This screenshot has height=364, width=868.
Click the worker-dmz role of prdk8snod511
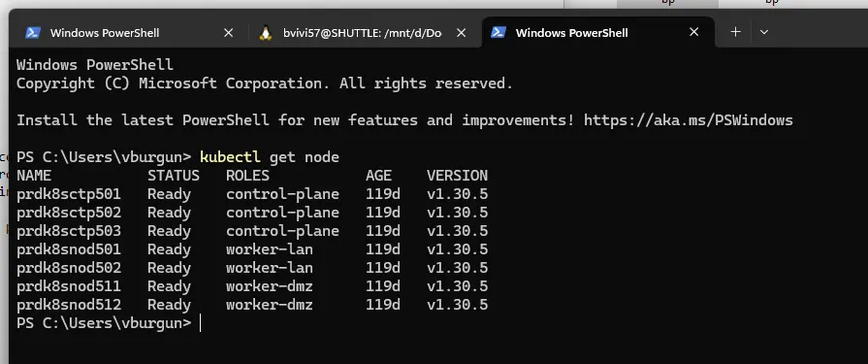(269, 286)
